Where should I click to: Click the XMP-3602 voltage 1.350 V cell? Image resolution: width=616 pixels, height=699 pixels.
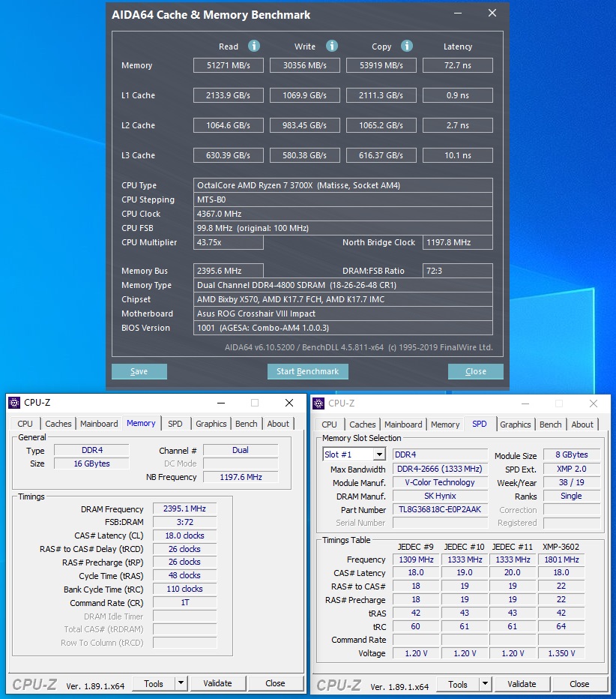pos(561,653)
